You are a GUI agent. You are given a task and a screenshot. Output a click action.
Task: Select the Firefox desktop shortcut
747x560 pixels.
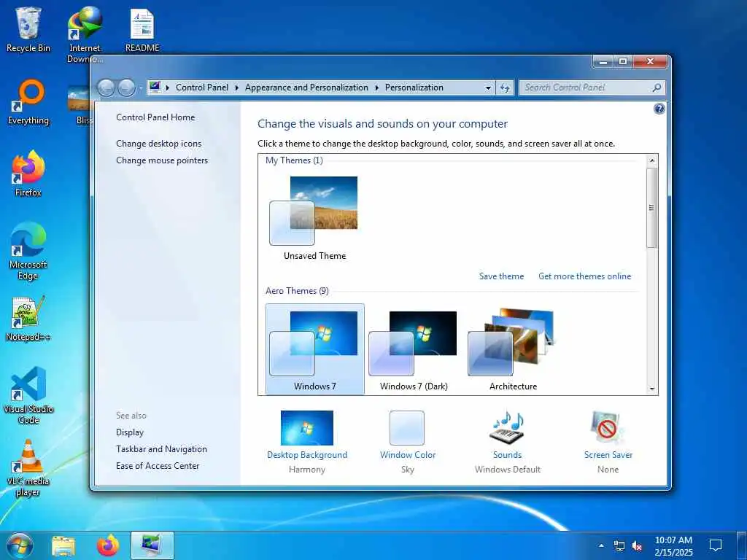(x=28, y=174)
